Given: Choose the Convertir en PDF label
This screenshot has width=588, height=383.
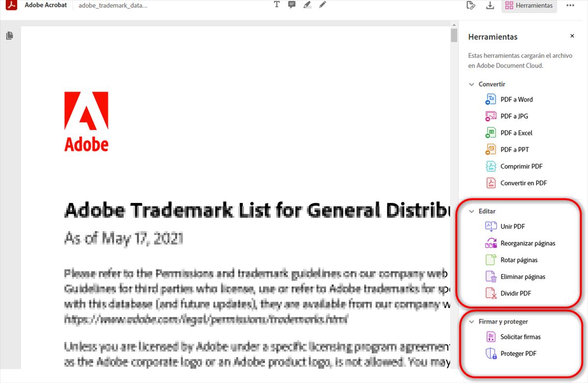Looking at the screenshot, I should click(523, 183).
